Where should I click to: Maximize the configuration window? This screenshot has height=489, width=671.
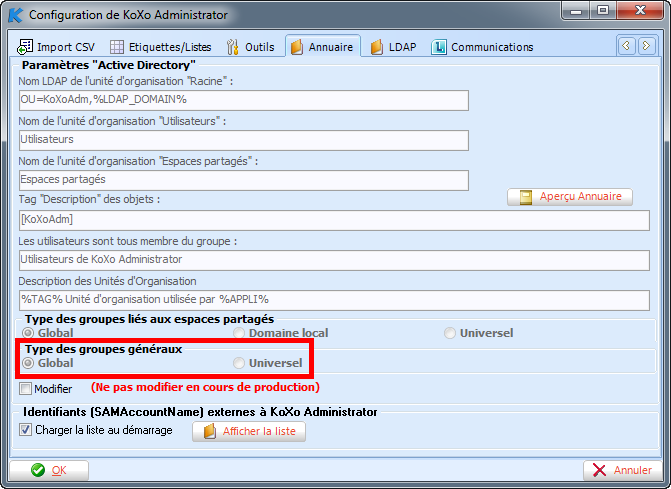(x=603, y=10)
